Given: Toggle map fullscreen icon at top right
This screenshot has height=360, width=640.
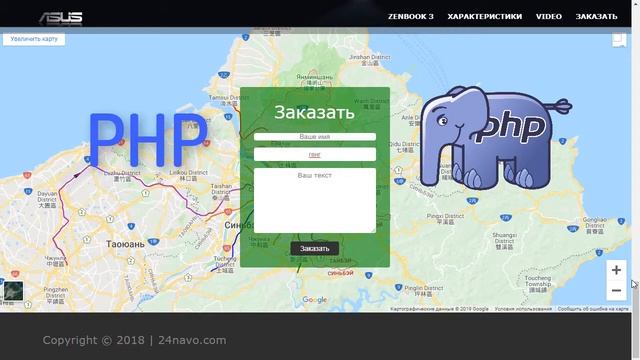Looking at the screenshot, I should pos(618,40).
